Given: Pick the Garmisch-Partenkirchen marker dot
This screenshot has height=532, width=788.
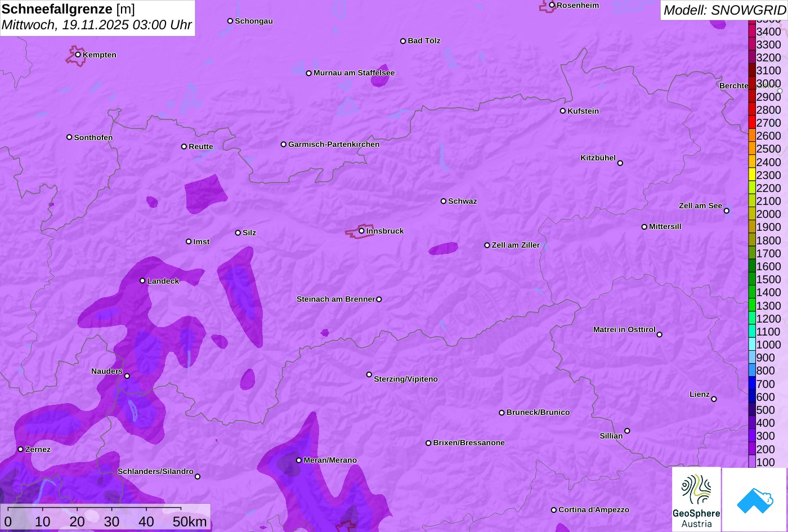Looking at the screenshot, I should click(x=284, y=144).
